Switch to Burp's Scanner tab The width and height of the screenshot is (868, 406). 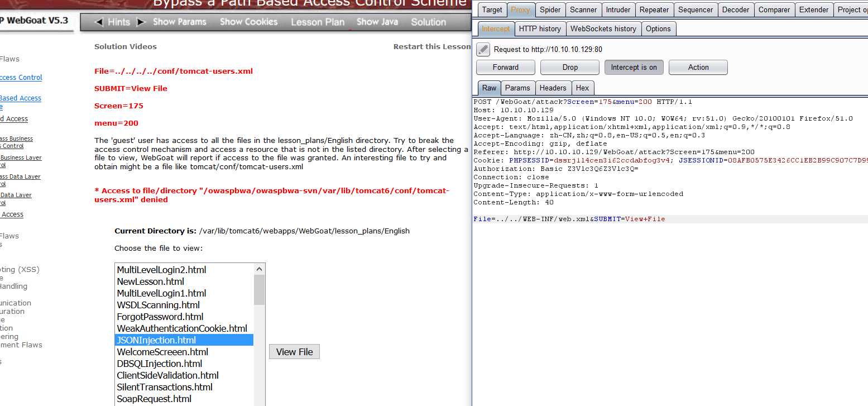tap(583, 9)
